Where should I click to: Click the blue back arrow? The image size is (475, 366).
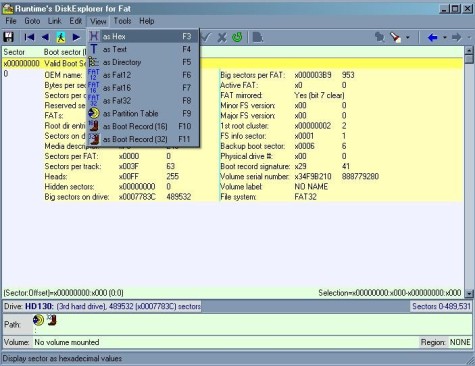(x=433, y=37)
